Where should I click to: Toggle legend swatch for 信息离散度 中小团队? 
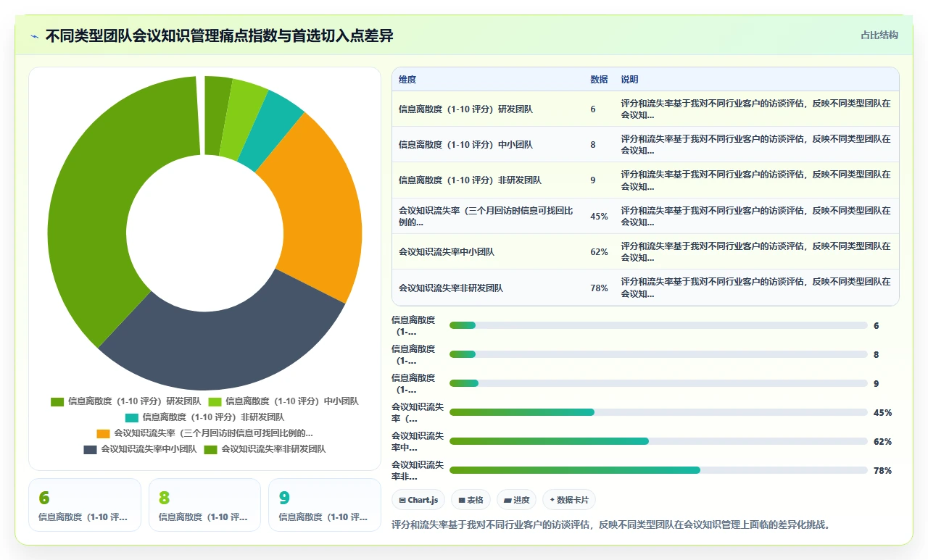tap(215, 401)
